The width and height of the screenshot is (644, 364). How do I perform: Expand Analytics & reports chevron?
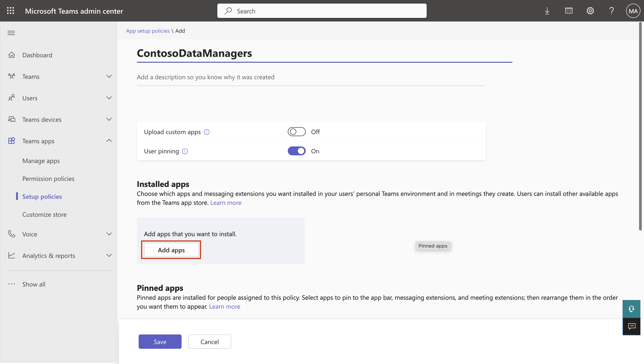click(109, 255)
